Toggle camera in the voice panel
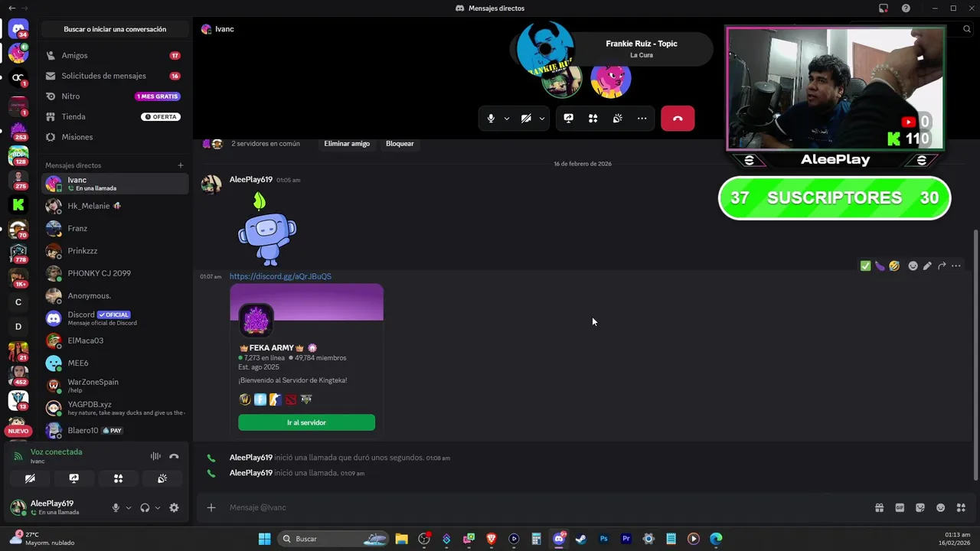Viewport: 980px width, 551px height. pos(30,478)
